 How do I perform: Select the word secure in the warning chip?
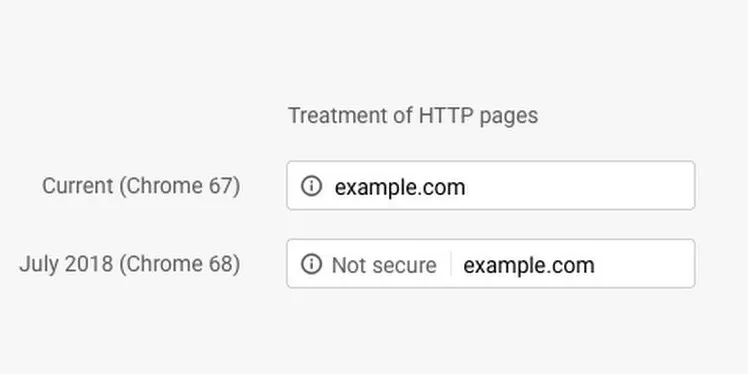(404, 265)
